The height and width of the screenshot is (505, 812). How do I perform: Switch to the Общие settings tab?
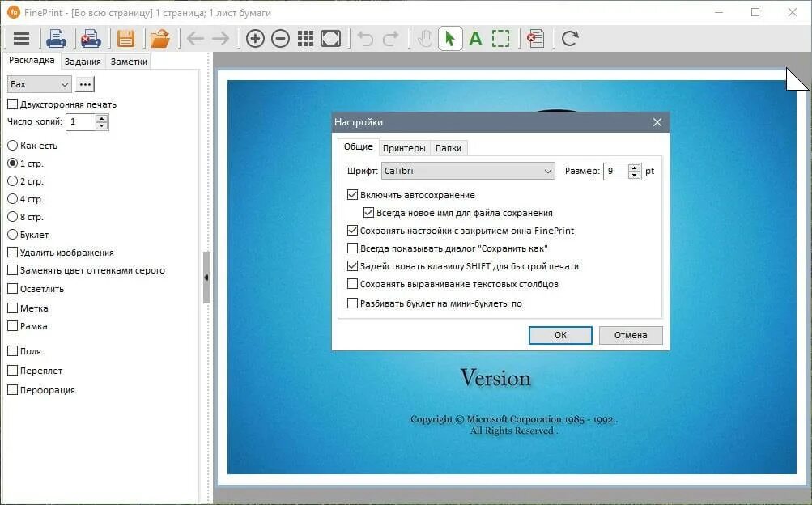coord(359,146)
